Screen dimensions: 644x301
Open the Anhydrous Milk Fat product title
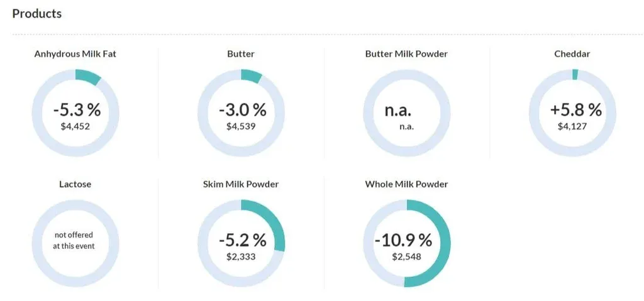tap(75, 54)
